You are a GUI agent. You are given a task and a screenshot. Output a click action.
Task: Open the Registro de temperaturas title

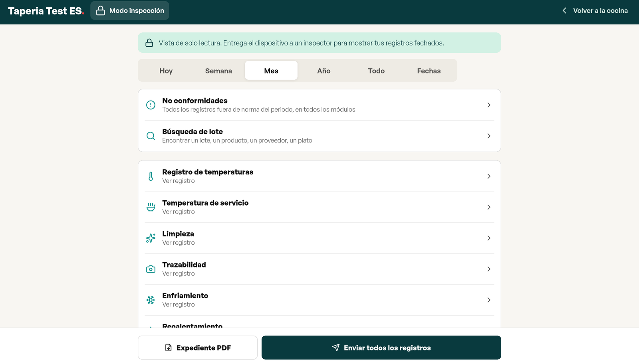208,172
